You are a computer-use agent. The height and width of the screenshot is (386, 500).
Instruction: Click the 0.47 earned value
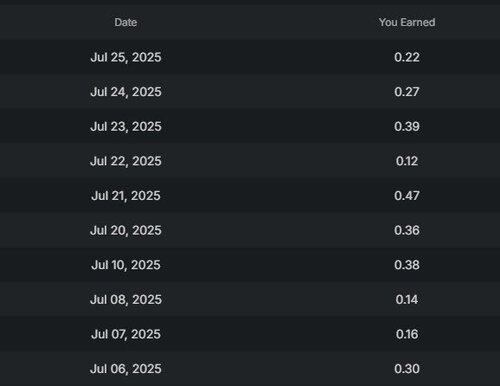[x=407, y=196]
